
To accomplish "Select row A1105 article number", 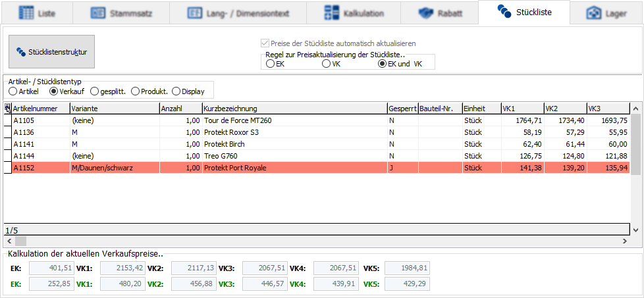I will click(41, 120).
